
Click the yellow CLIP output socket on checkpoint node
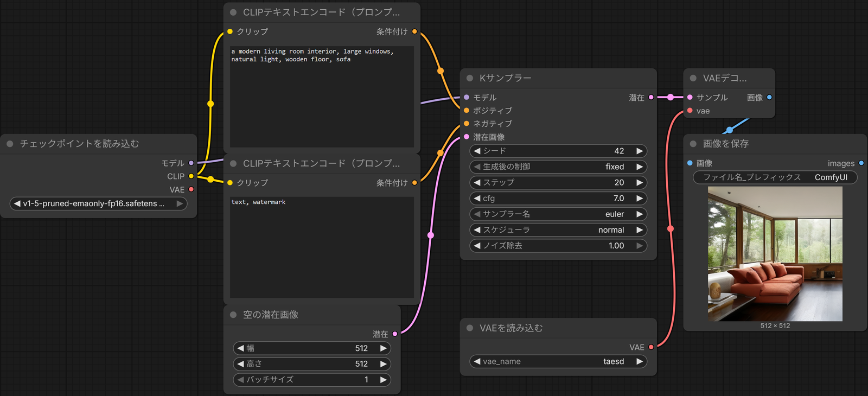(191, 176)
